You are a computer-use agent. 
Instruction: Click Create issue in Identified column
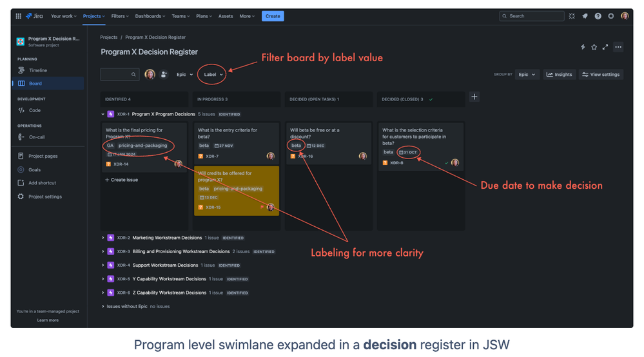122,180
